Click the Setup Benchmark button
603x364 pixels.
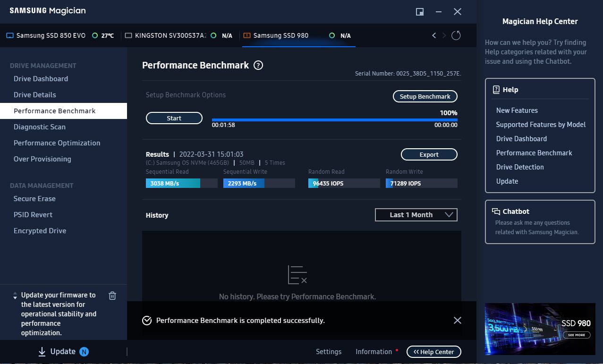[x=425, y=96]
